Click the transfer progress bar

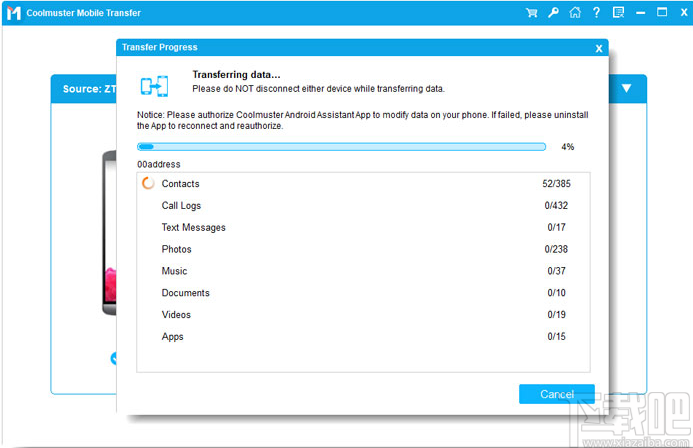coord(342,147)
